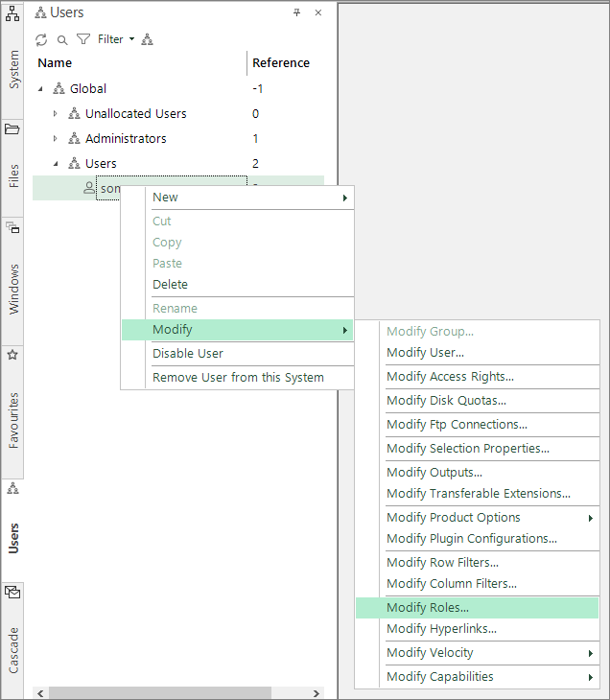Screen dimensions: 610x700
Task: Choose Modify Hyperlinks...
Action: [477, 629]
